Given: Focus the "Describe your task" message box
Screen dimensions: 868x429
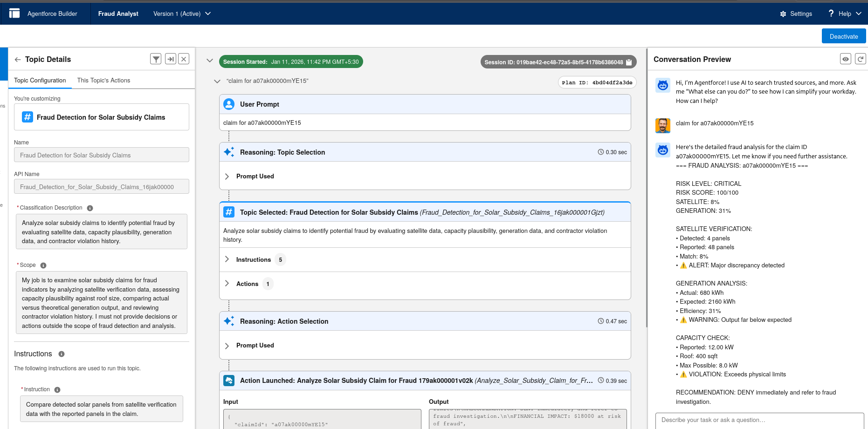Looking at the screenshot, I should [x=760, y=420].
